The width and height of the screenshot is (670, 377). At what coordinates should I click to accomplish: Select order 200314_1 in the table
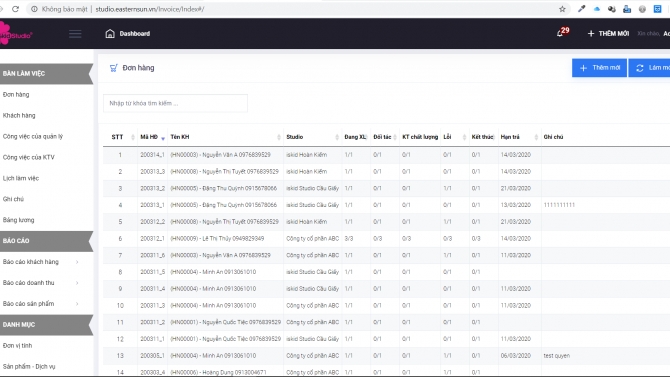[152, 155]
